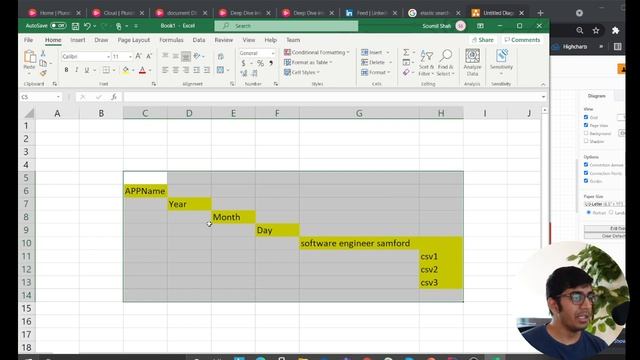This screenshot has width=640, height=360.
Task: Uncheck the Grid checkbox in Diagram panel
Action: click(x=586, y=117)
